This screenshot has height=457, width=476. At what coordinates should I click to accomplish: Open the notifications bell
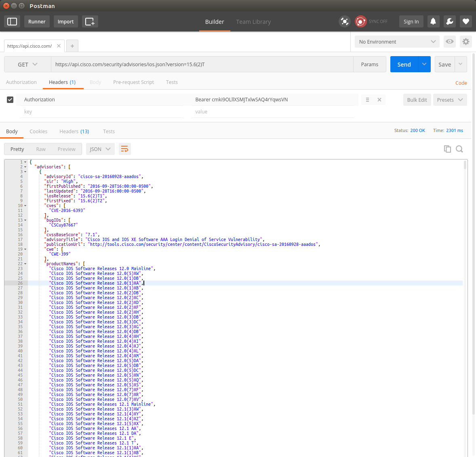(x=433, y=22)
